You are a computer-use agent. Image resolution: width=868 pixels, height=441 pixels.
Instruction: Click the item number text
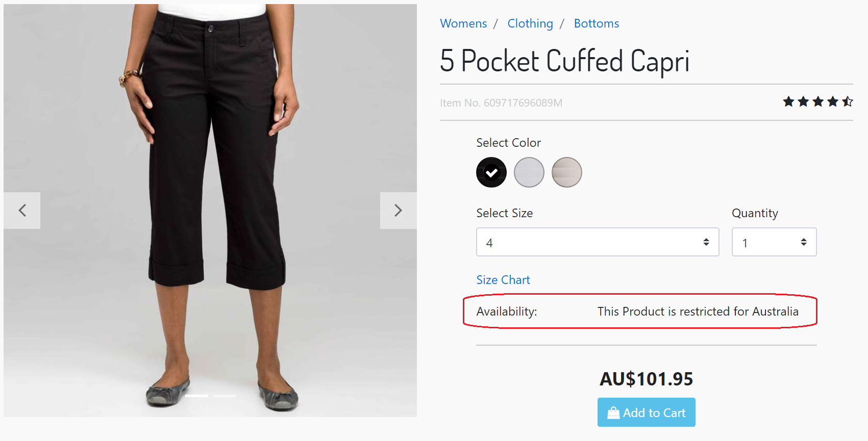click(501, 103)
